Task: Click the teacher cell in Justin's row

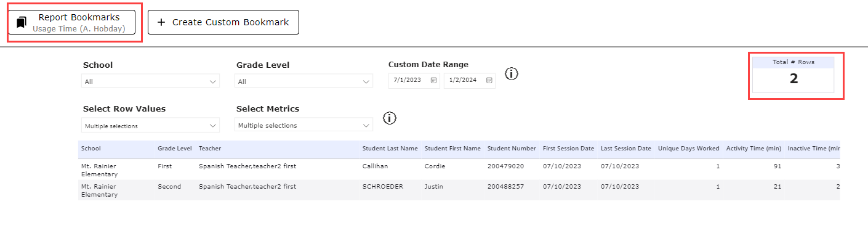Action: click(247, 187)
